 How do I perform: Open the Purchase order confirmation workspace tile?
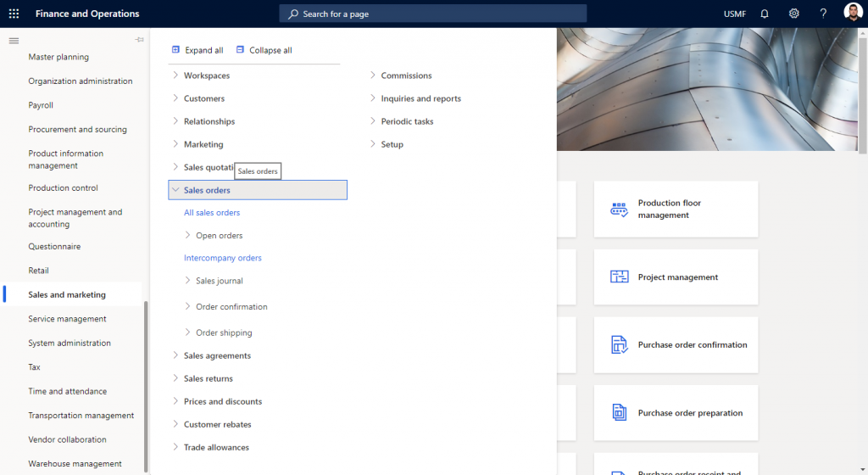676,344
